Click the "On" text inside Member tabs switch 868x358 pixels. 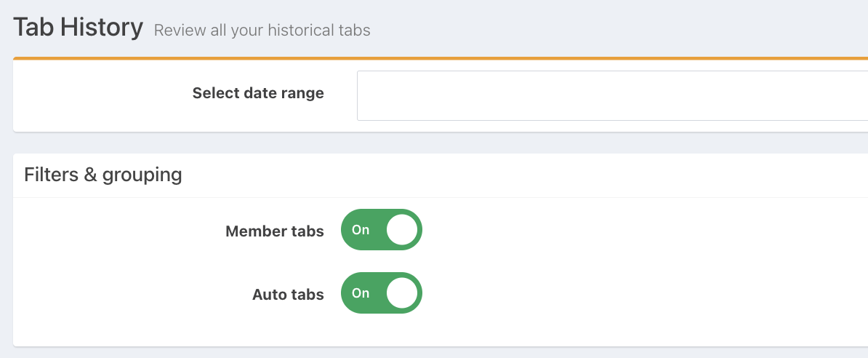click(x=361, y=230)
